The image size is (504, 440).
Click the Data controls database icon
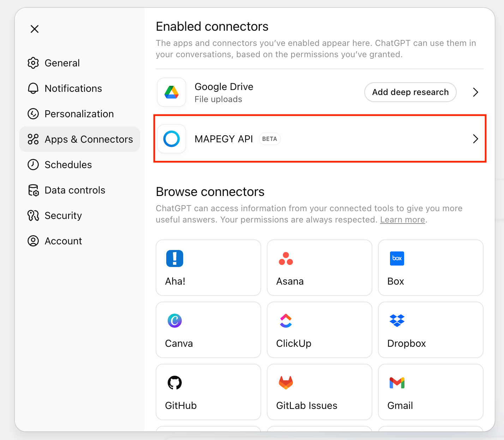[33, 190]
